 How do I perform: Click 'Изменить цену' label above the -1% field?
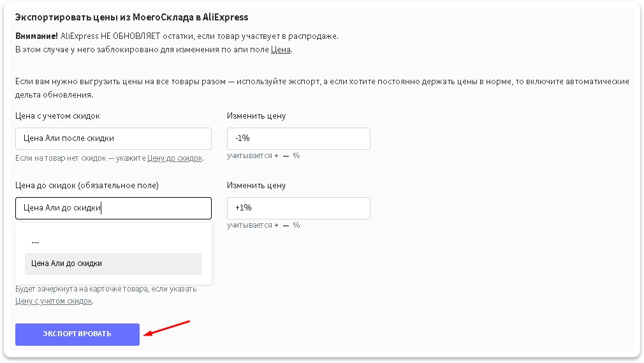pyautogui.click(x=256, y=116)
